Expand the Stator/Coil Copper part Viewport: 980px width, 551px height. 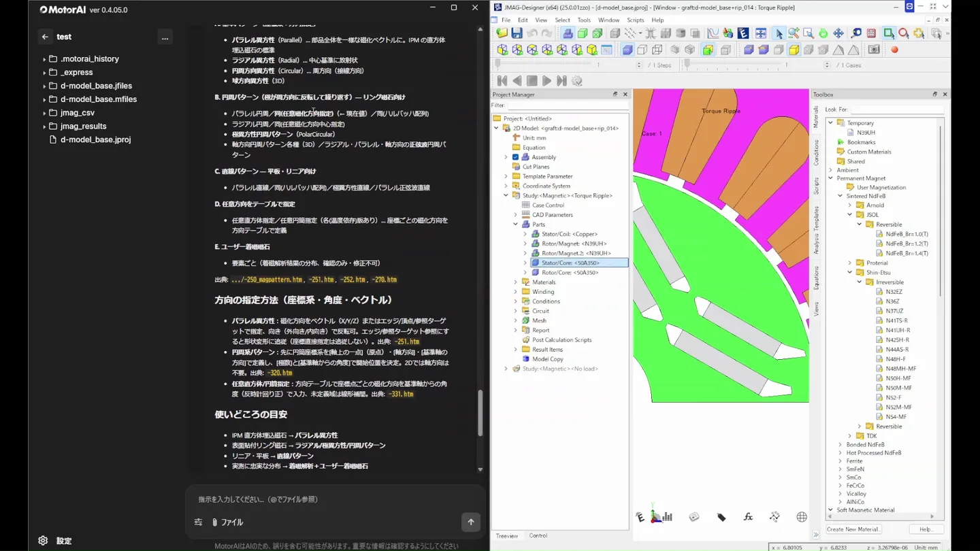click(525, 234)
